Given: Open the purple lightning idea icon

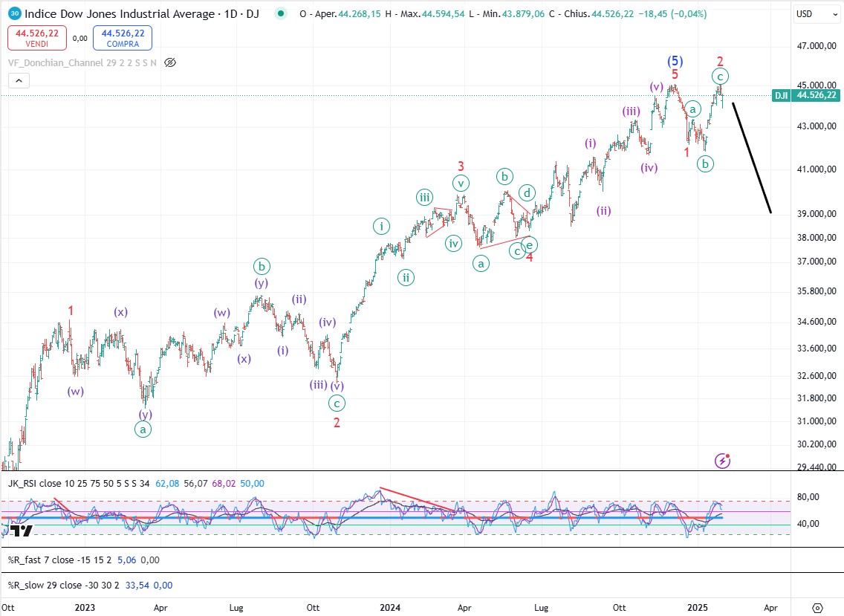Looking at the screenshot, I should (x=722, y=461).
